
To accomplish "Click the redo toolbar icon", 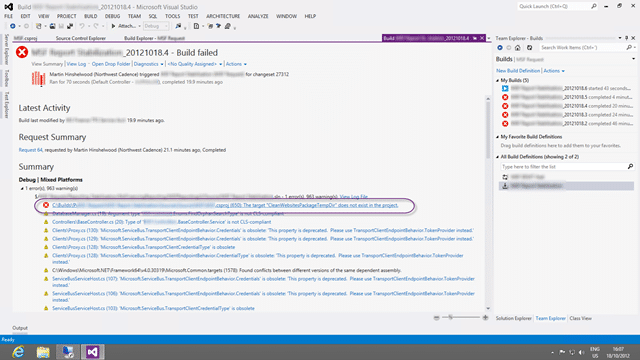I will pos(96,26).
